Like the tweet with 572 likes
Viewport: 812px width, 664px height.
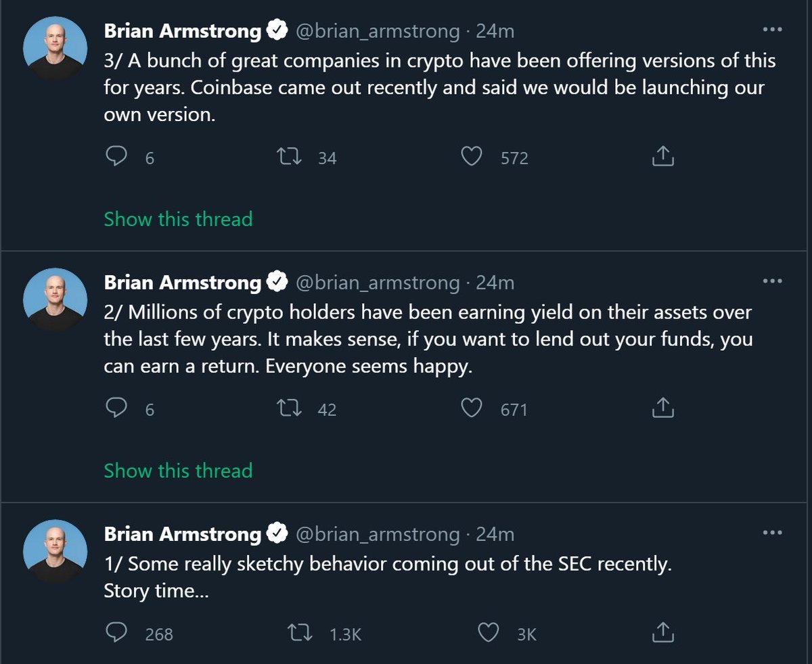471,157
